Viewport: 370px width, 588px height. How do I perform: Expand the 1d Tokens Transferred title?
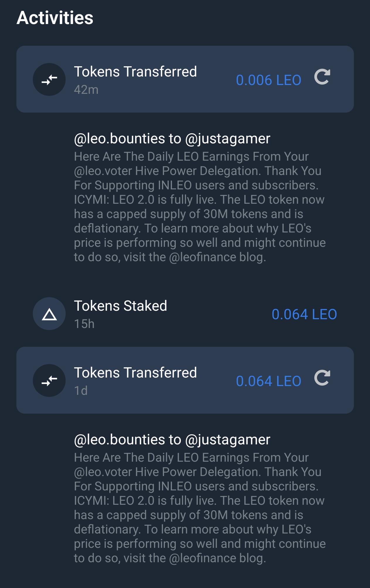pos(135,373)
